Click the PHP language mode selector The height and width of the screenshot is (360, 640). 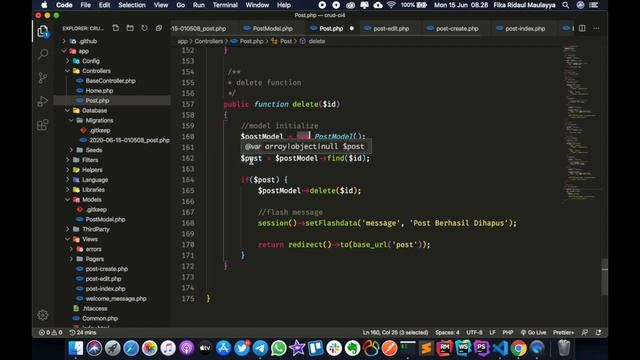point(508,332)
